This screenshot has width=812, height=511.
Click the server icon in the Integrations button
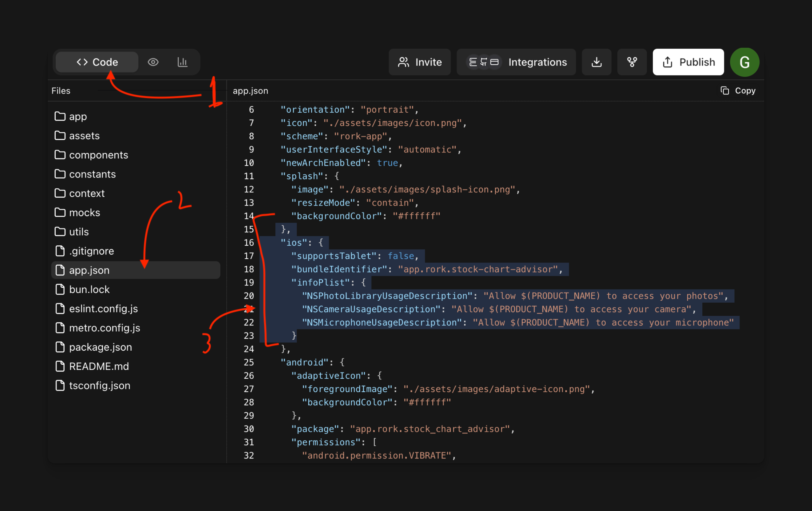tap(473, 62)
